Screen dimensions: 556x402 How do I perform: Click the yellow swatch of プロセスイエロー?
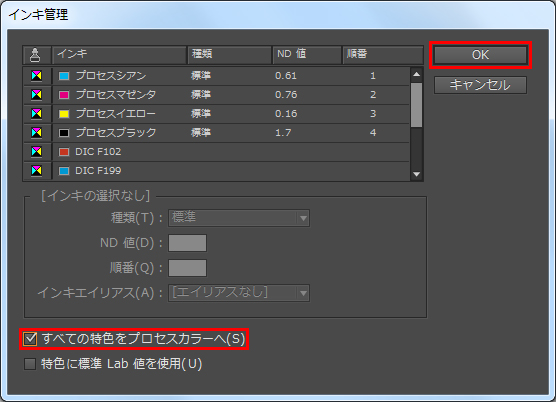pyautogui.click(x=64, y=114)
